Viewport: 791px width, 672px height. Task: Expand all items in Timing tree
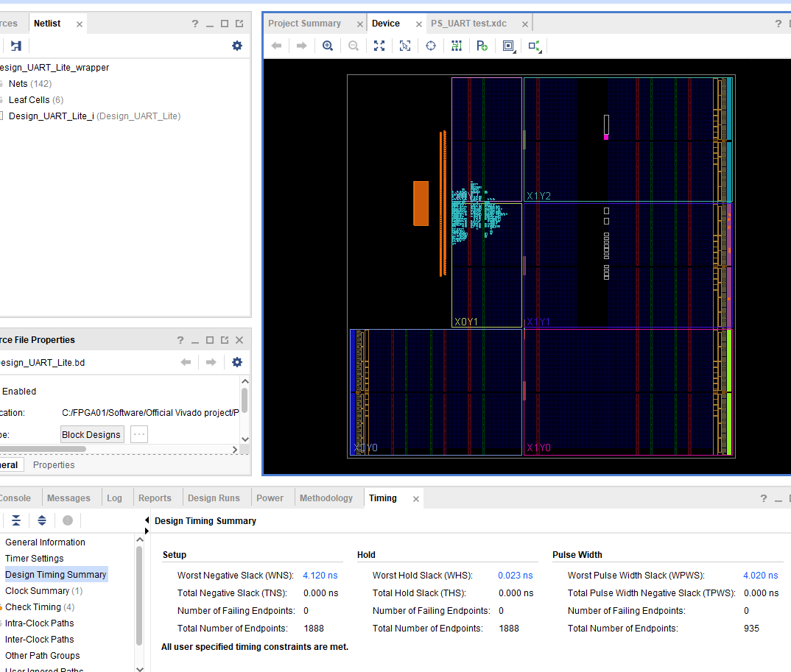(x=42, y=520)
